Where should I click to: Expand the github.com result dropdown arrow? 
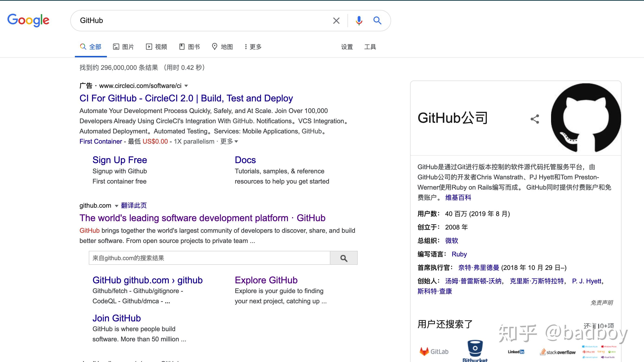[x=116, y=206]
